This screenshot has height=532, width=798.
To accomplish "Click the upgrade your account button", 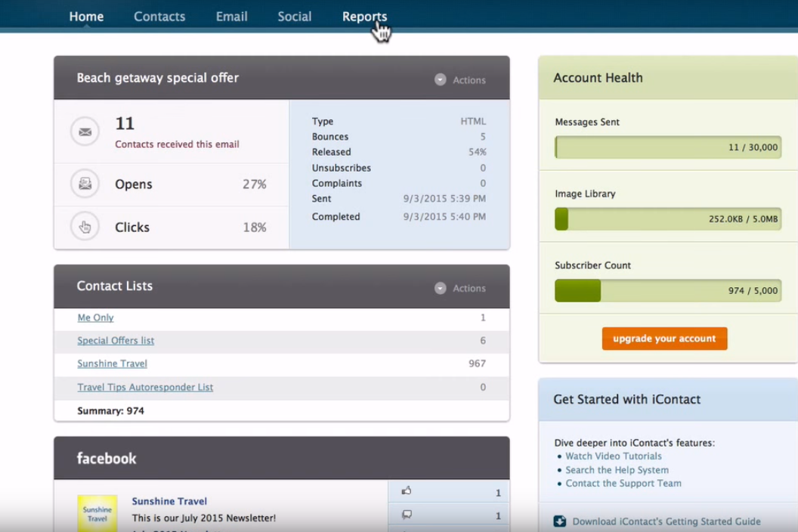I will (x=664, y=339).
